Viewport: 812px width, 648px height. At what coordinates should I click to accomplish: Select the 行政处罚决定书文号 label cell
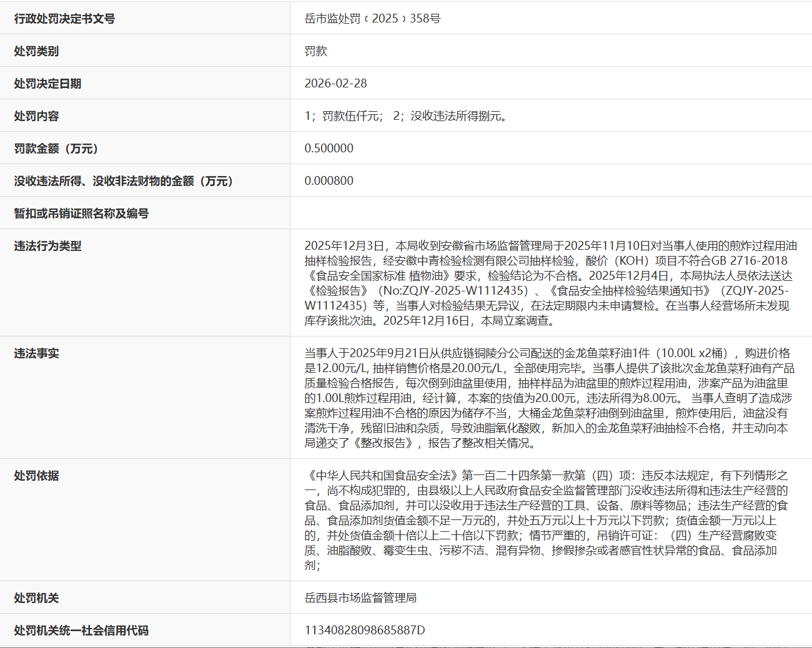[64, 19]
